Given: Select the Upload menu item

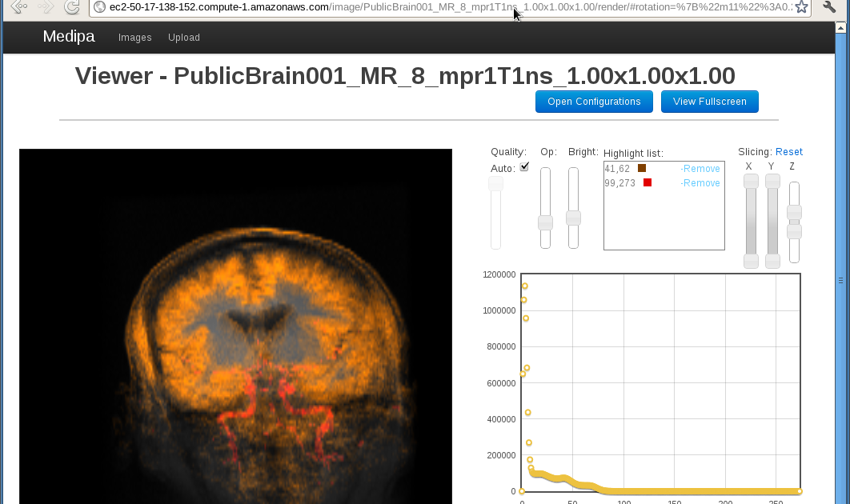Looking at the screenshot, I should click(183, 38).
